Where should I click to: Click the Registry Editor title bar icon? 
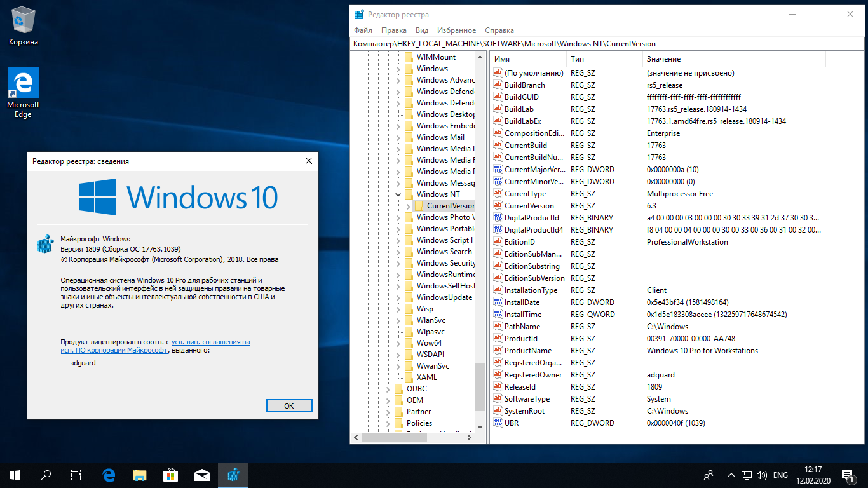[x=359, y=14]
